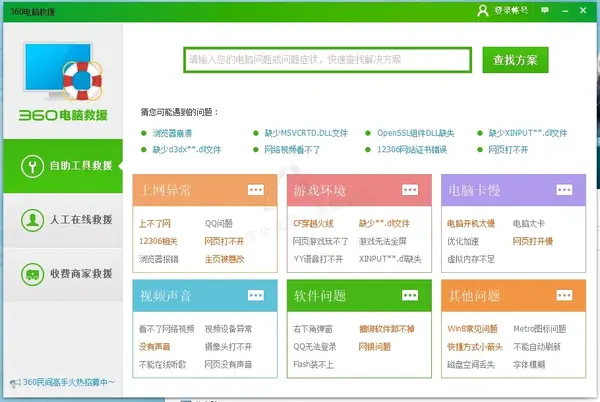Click 快捷方式小箭头 entry
Image resolution: width=600 pixels, height=402 pixels.
(x=475, y=347)
